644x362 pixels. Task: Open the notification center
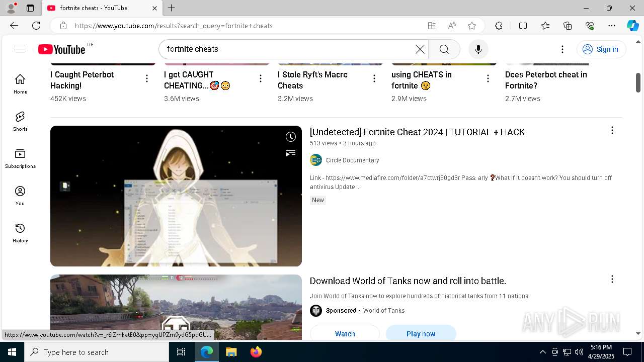(627, 352)
